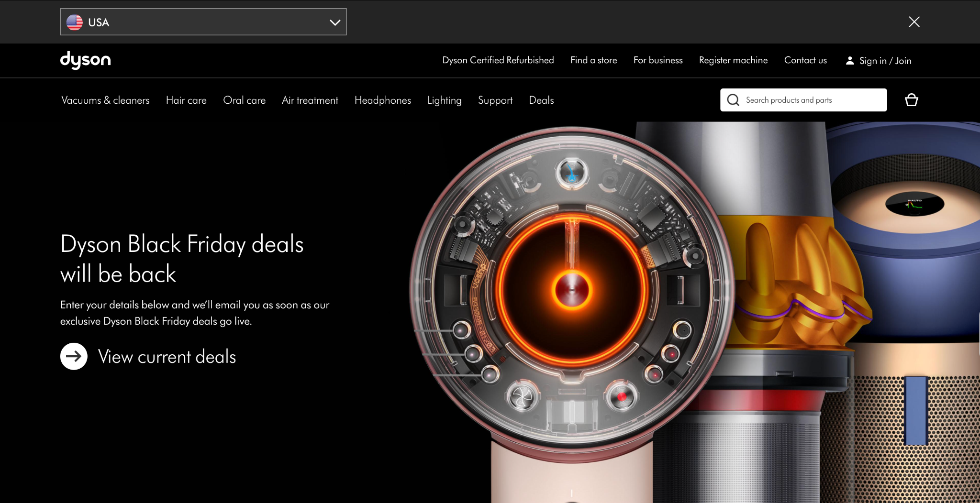Viewport: 980px width, 503px height.
Task: Click the search magnifier icon
Action: click(x=733, y=100)
